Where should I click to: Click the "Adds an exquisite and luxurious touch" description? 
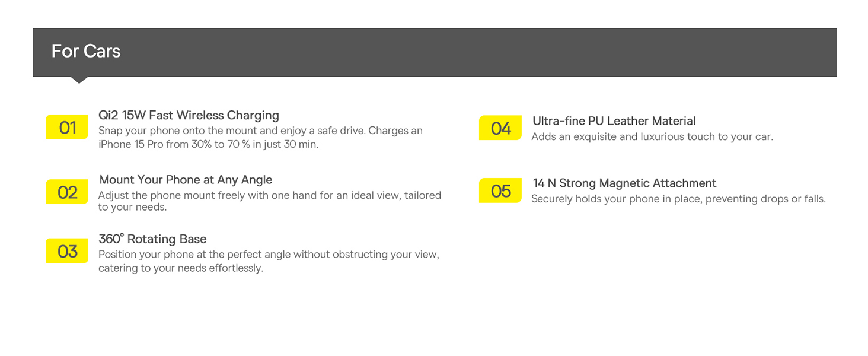coord(652,137)
